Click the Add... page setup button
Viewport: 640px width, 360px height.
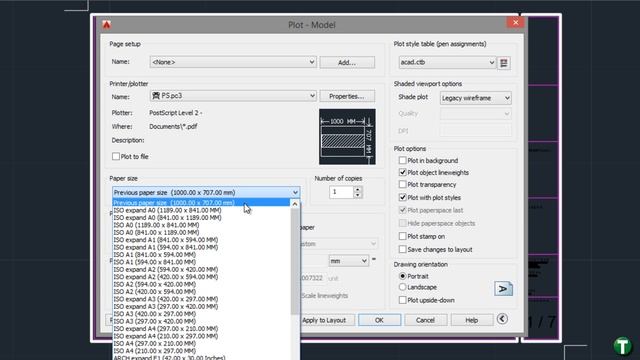pos(347,62)
